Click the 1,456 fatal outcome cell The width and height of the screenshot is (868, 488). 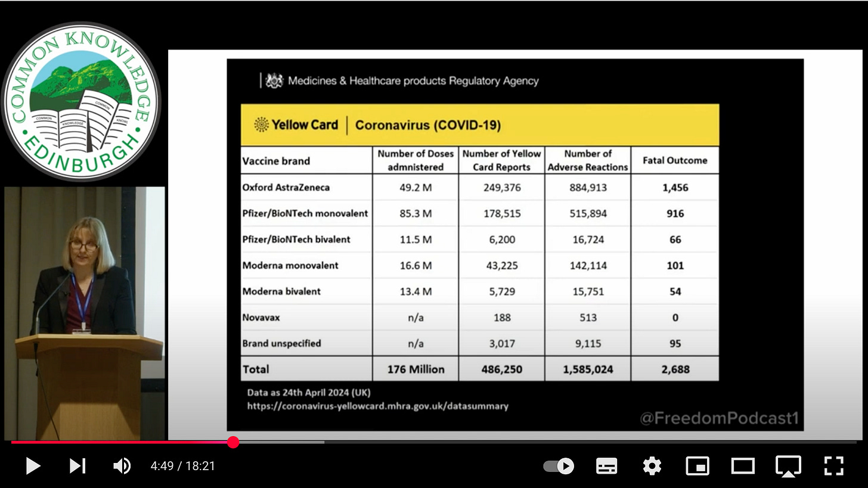(675, 187)
